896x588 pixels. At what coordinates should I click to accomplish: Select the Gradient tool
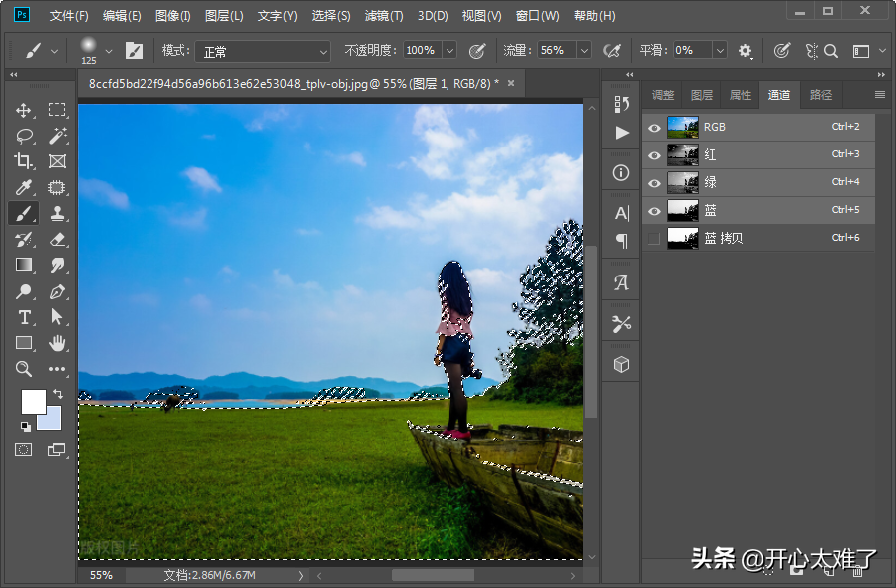point(24,265)
